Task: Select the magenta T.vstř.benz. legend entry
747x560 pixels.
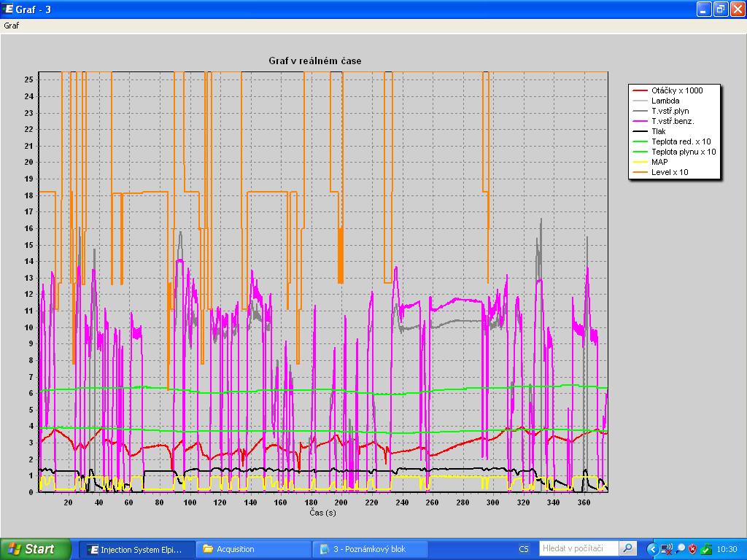Action: tap(672, 121)
